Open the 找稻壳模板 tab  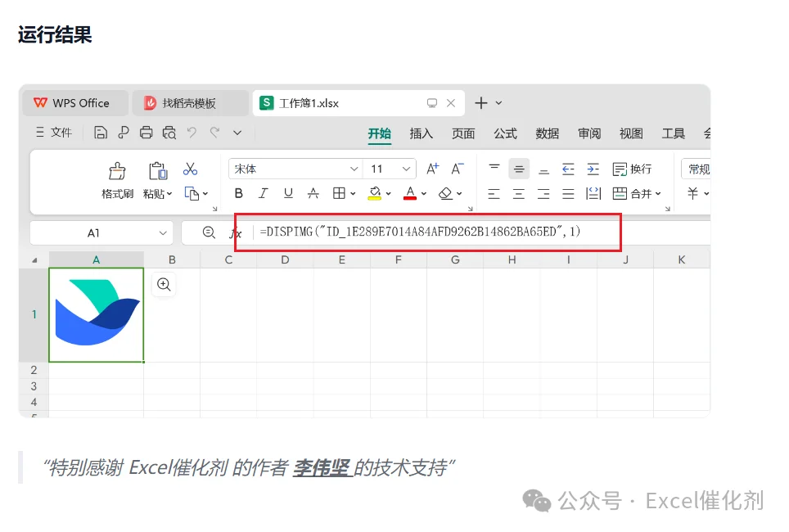click(x=190, y=103)
